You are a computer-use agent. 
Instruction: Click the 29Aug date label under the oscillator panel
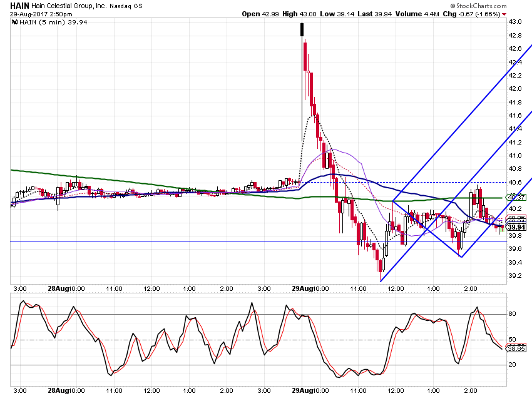point(303,390)
